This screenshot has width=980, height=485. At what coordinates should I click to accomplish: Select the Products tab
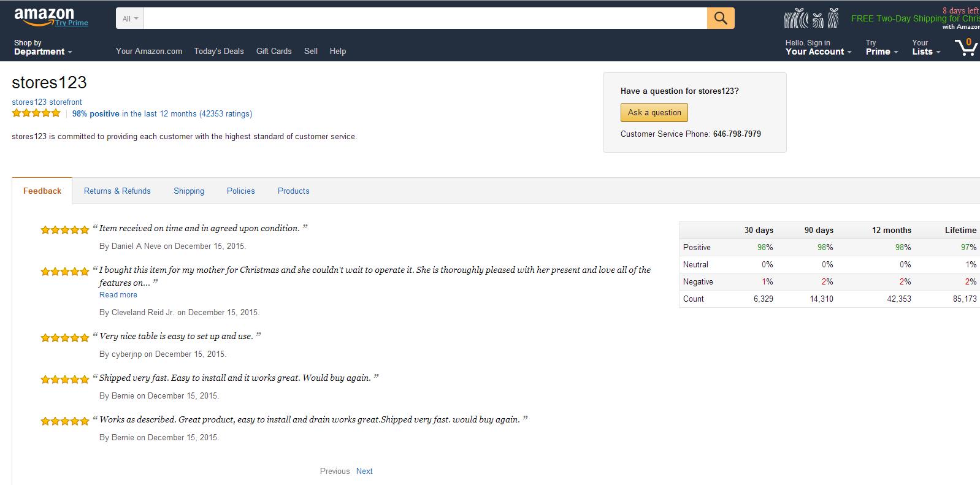[293, 191]
